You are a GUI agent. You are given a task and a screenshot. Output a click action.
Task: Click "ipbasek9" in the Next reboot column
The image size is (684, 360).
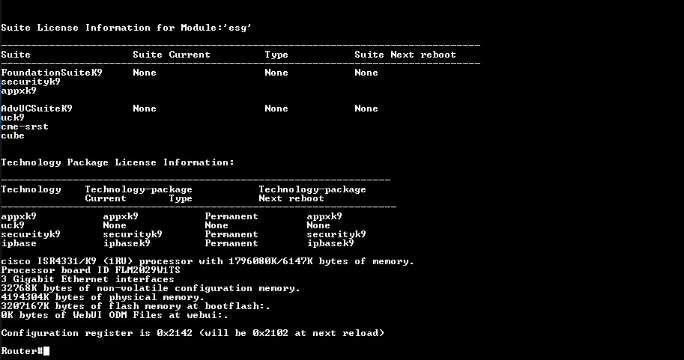tap(330, 243)
